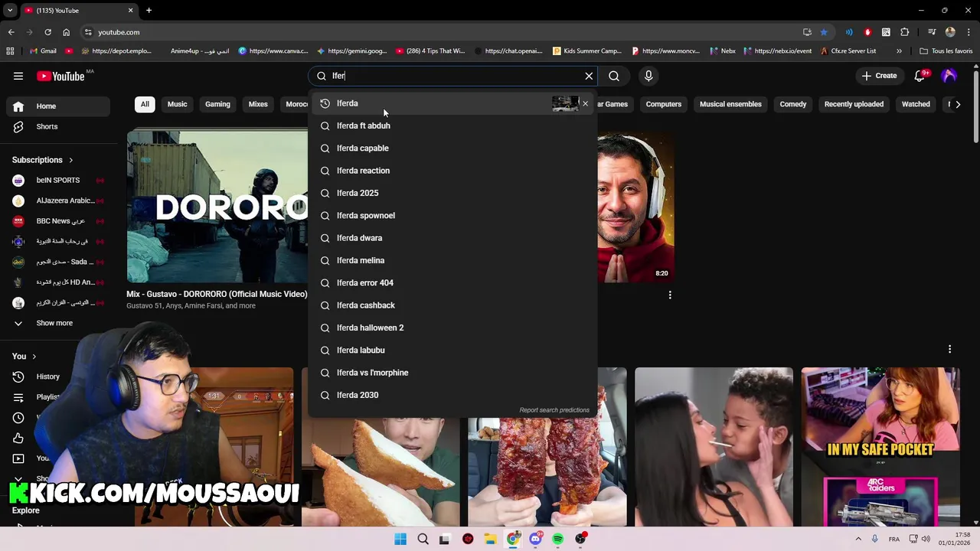Click Report search predictions link

coord(554,410)
